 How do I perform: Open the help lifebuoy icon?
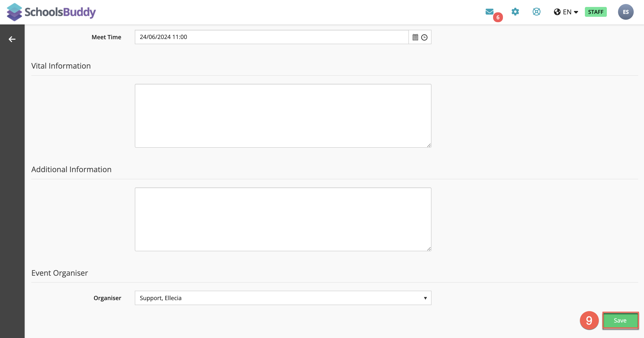tap(536, 12)
